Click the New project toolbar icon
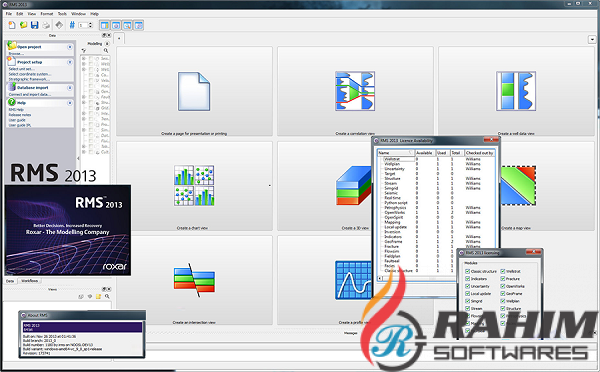 (12, 25)
